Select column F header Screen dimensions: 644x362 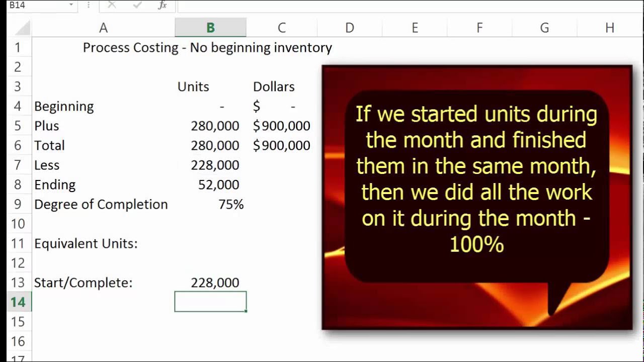(479, 28)
